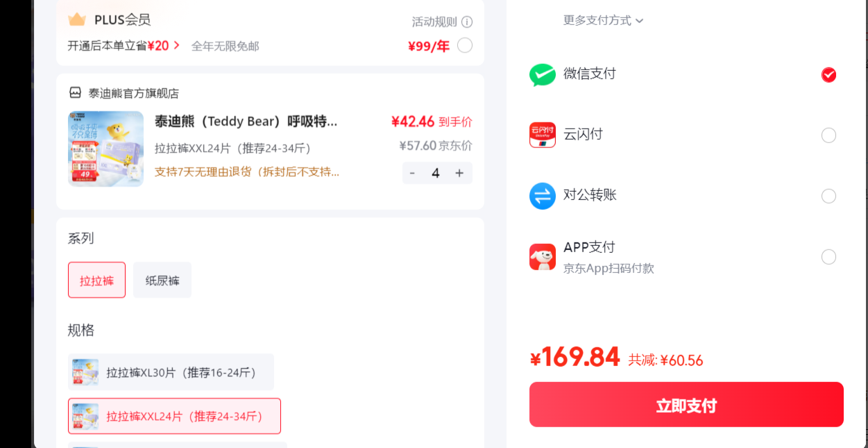Select the 云闪付 payment radio button
Screen dimensions: 868x448
pos(828,135)
